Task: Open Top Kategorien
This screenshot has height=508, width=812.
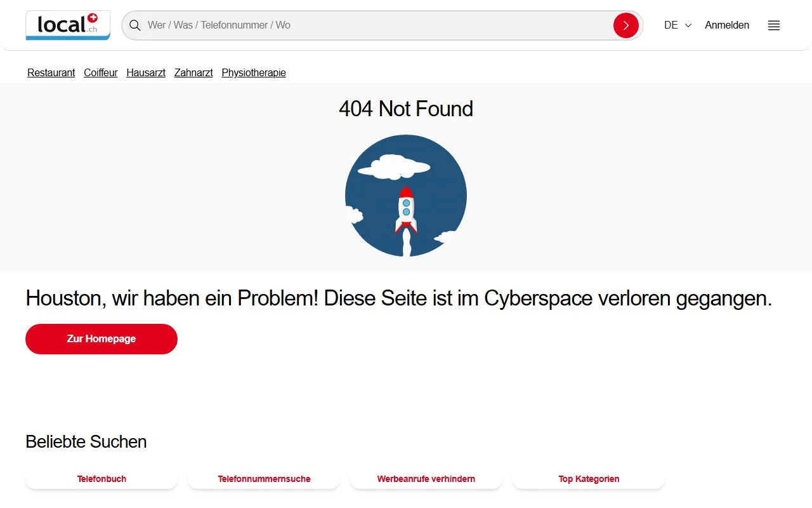Action: [x=589, y=479]
